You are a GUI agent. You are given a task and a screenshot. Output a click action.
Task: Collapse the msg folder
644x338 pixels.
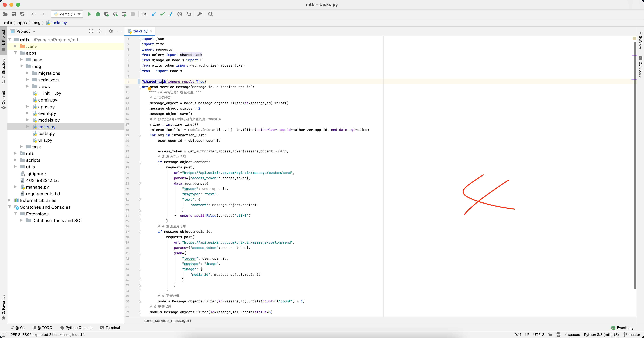click(x=22, y=66)
